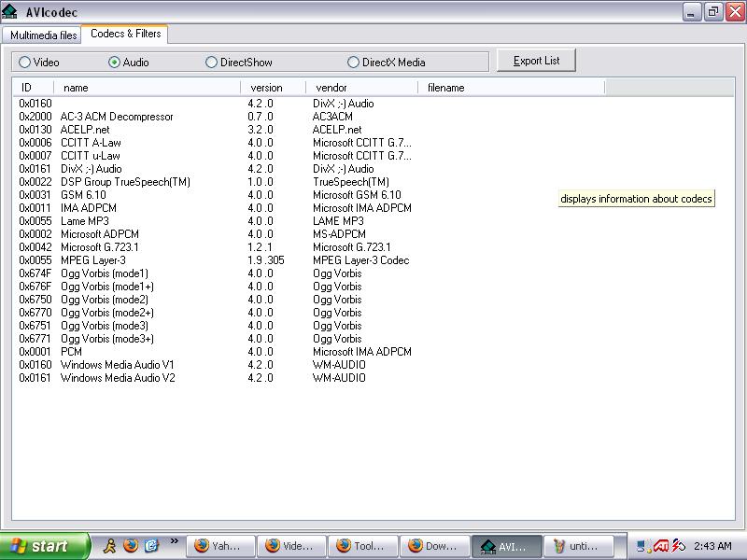747x560 pixels.
Task: Click the MPEG Layer-3 Codec vendor cell
Action: (x=361, y=260)
